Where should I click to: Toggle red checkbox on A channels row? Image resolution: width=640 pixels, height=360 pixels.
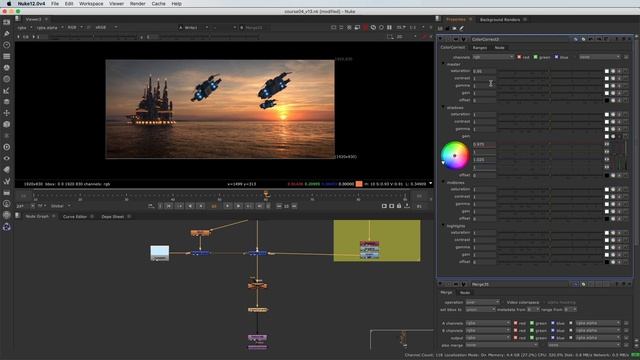(516, 323)
